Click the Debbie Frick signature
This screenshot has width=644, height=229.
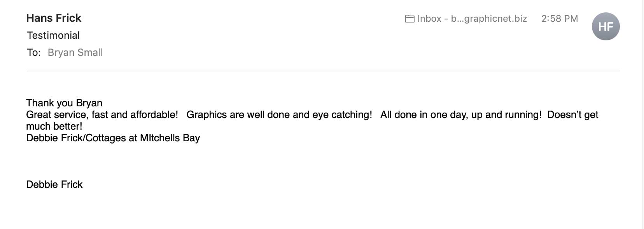tap(54, 184)
